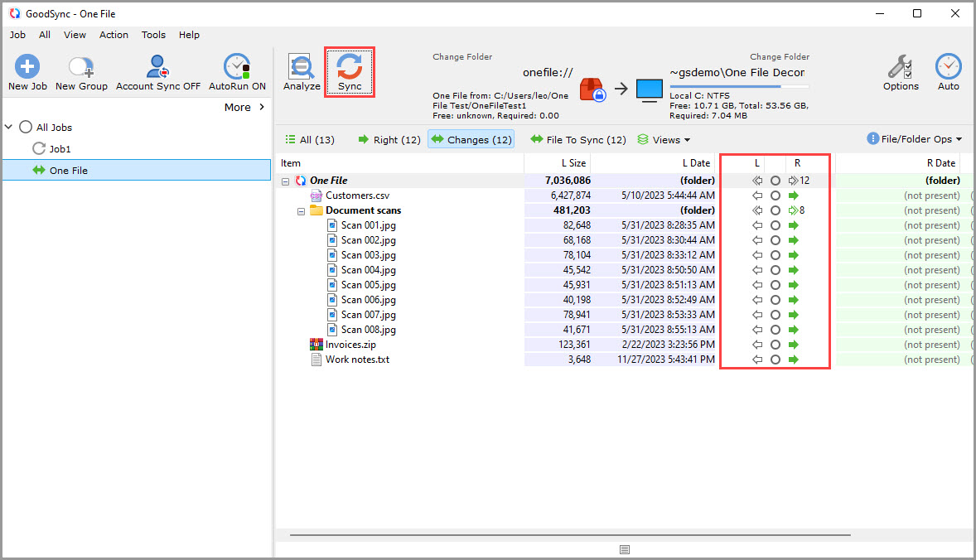Set Invoices.zip left copy arrow
Screen dimensions: 976x560
(757, 345)
